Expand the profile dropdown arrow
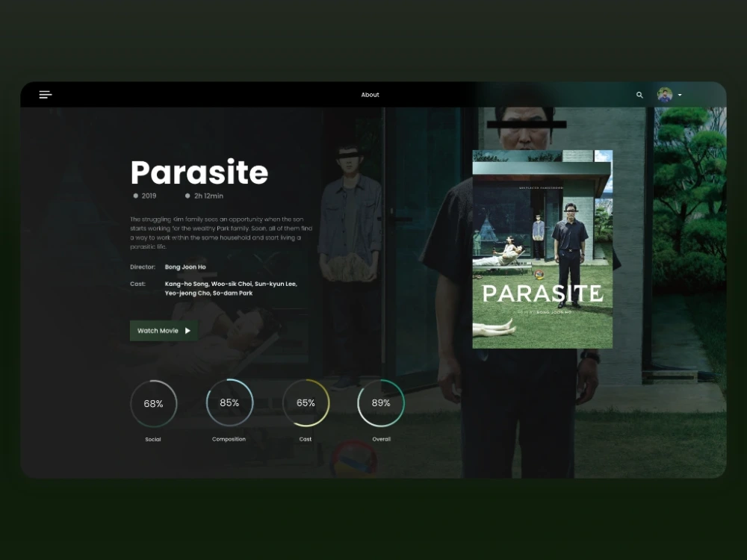747x560 pixels. pos(680,95)
